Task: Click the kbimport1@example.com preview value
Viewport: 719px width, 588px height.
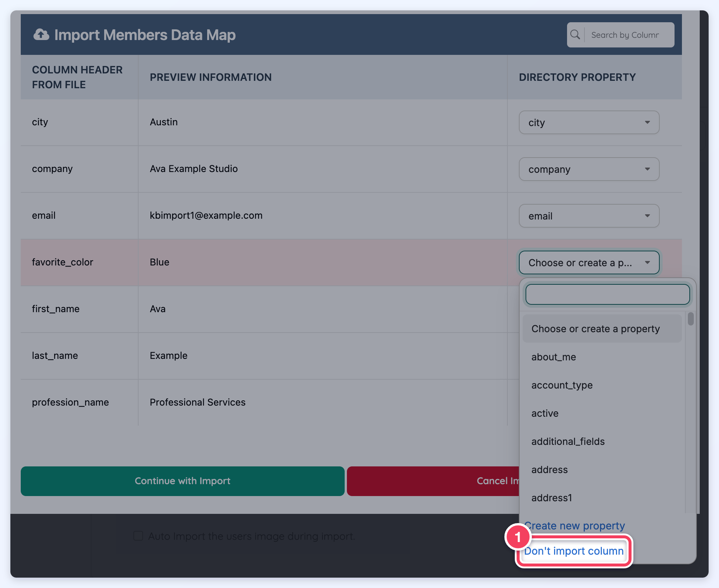Action: pyautogui.click(x=206, y=215)
